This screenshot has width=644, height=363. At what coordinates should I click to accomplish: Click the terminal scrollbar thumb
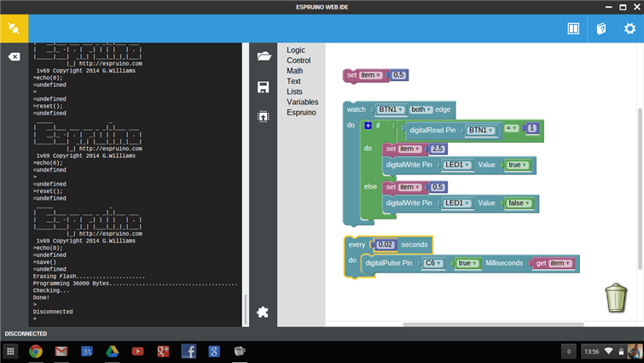pos(246,309)
